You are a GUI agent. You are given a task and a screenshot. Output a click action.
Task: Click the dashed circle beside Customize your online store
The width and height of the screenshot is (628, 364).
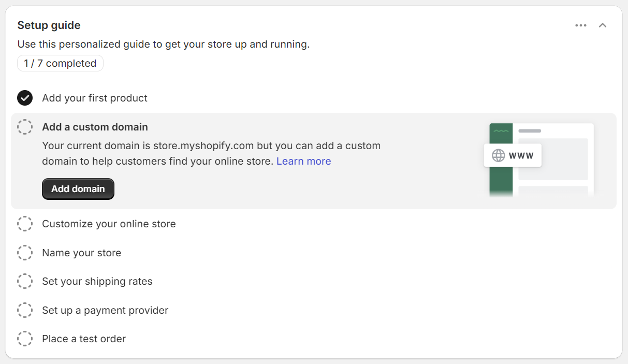(25, 223)
